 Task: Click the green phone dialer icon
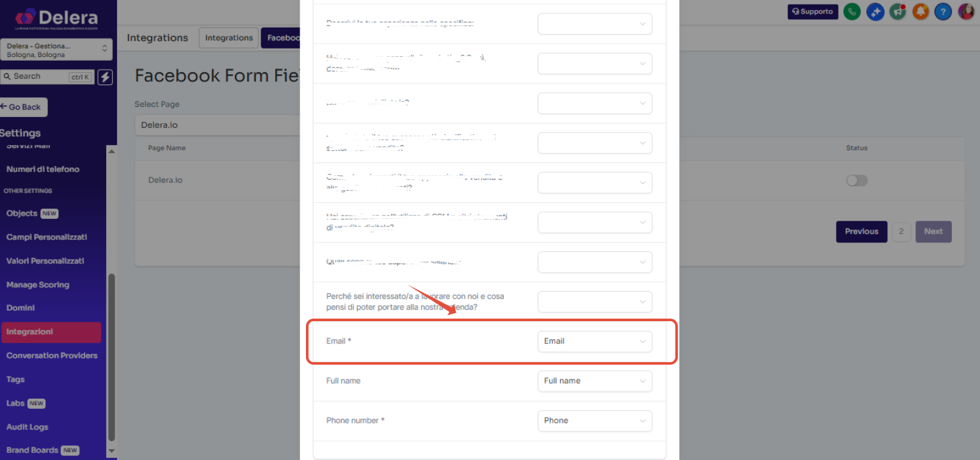point(851,12)
